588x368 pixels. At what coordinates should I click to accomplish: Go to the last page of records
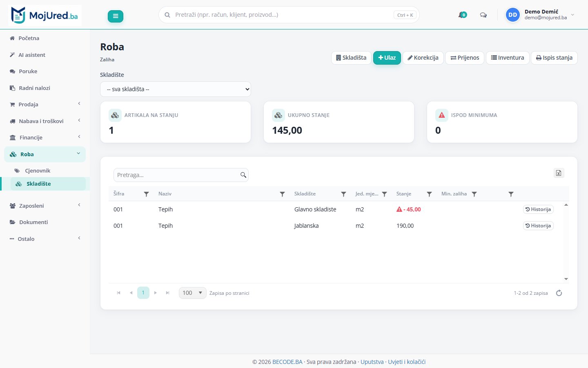[168, 293]
